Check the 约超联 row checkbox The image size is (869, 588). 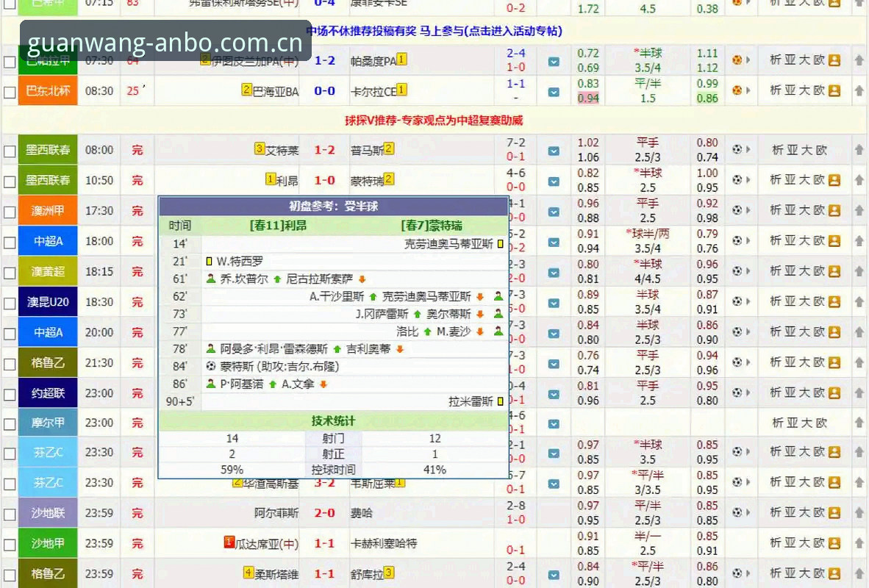click(10, 395)
